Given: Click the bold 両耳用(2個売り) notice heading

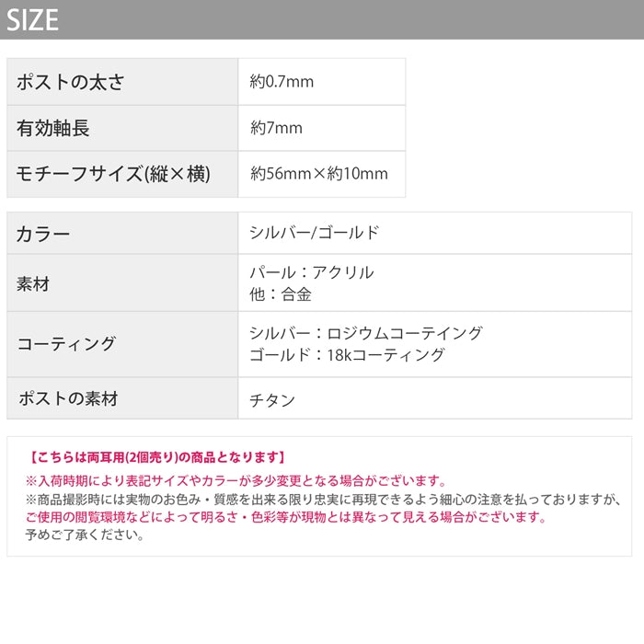Looking at the screenshot, I should 156,456.
